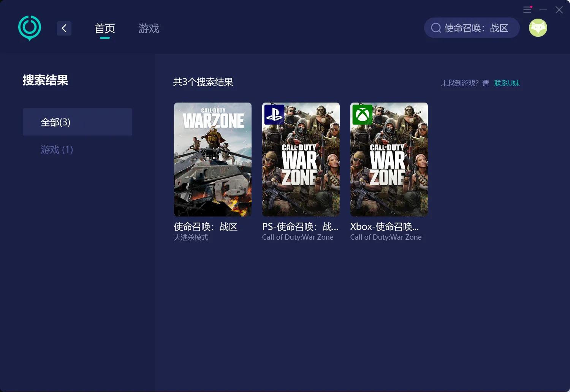Image resolution: width=570 pixels, height=392 pixels.
Task: Open the profile menu via the avatar
Action: pos(538,27)
